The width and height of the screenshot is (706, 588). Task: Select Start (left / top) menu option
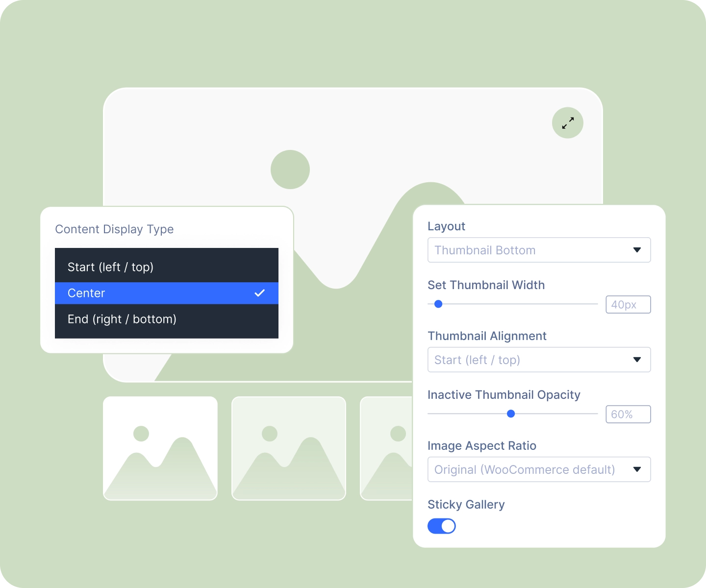167,267
